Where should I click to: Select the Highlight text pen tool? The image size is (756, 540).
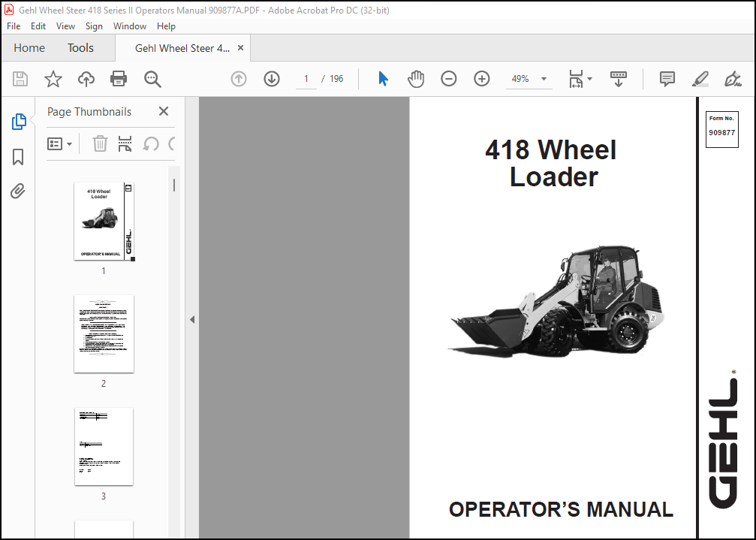[700, 79]
